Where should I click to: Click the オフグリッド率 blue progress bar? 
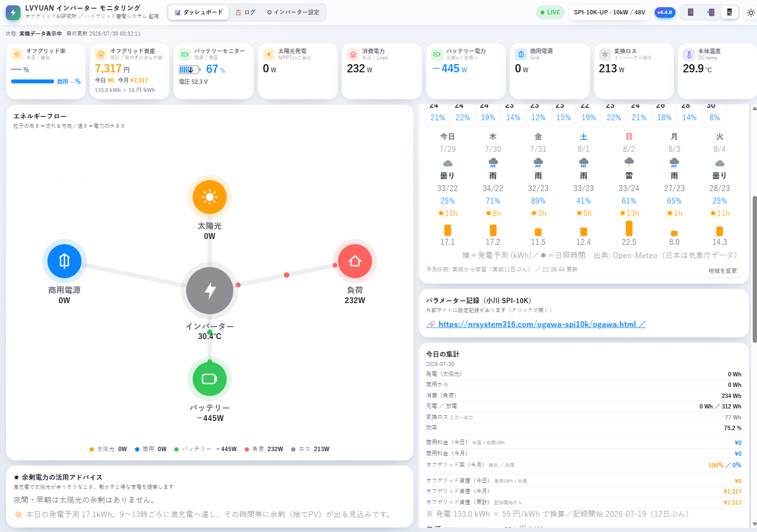coord(32,81)
